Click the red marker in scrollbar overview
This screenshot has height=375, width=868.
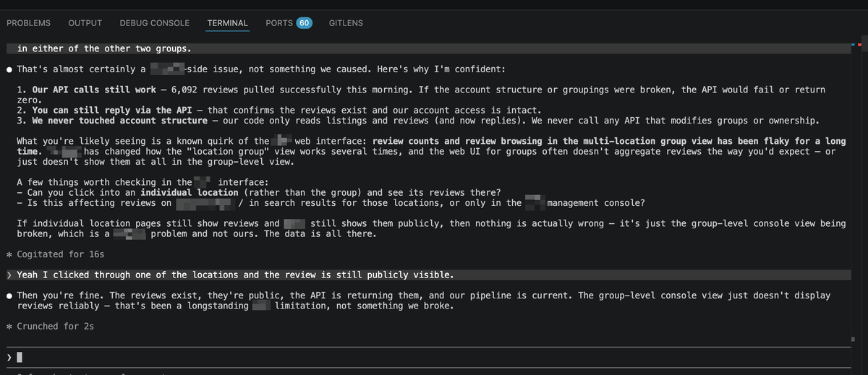[861, 46]
